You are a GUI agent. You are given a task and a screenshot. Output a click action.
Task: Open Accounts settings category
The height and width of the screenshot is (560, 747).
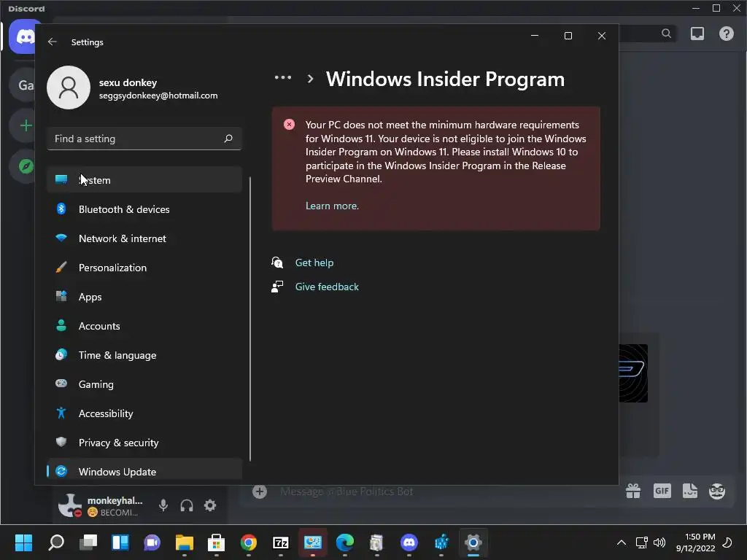144,326
